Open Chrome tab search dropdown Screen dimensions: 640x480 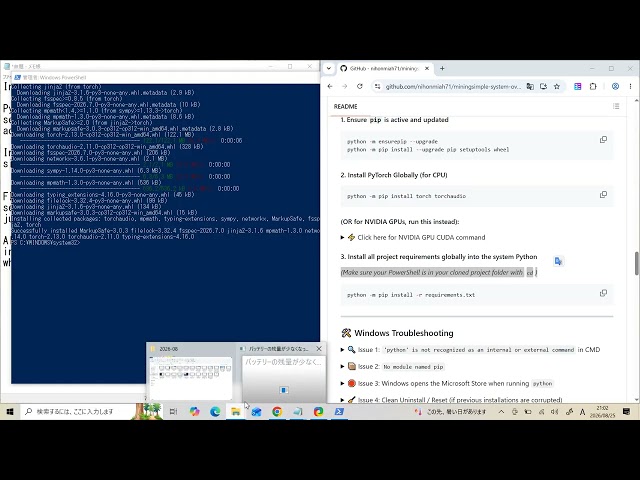(x=329, y=69)
